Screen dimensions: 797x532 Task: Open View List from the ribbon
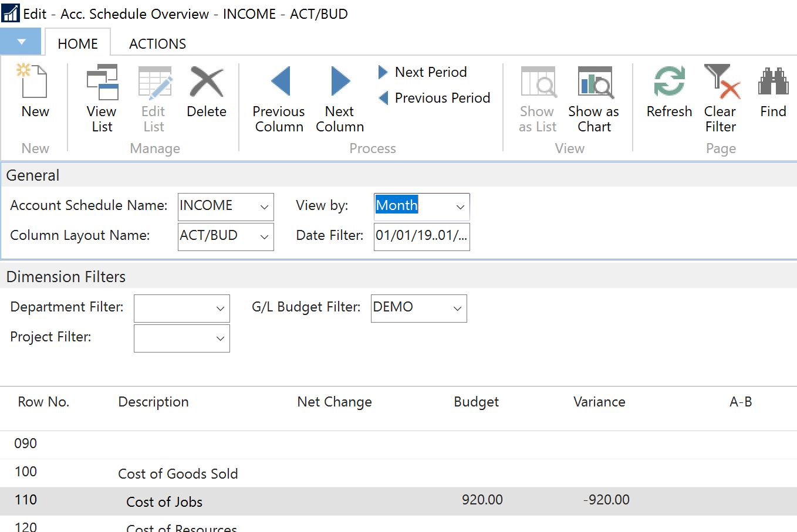(102, 97)
